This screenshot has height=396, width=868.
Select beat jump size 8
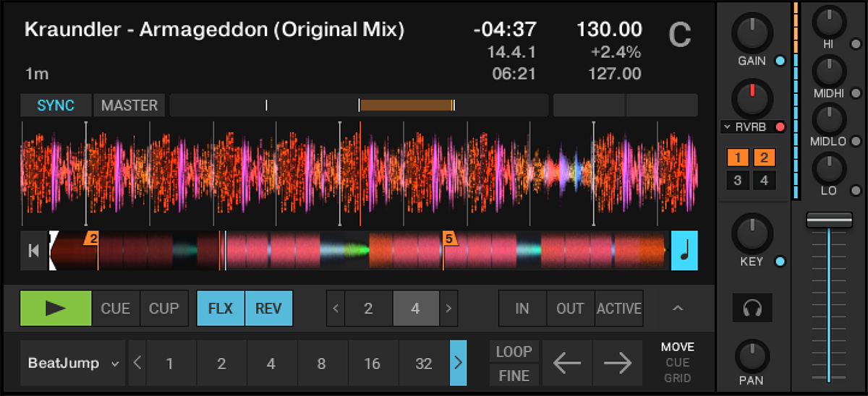tap(322, 363)
